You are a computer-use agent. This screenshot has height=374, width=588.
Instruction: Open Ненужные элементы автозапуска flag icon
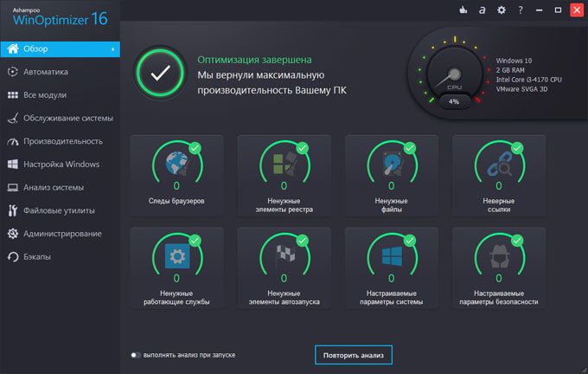tap(285, 256)
